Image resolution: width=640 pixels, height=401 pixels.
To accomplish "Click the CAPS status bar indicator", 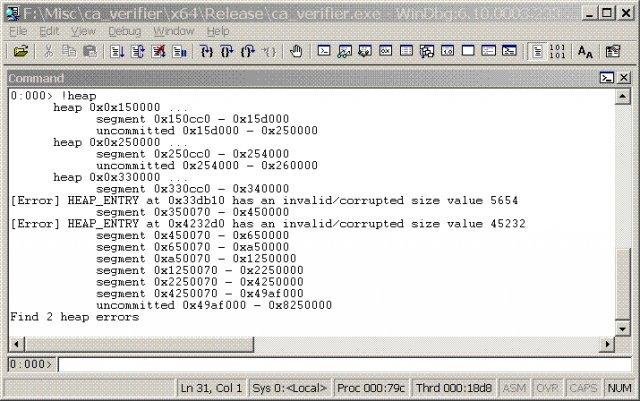I will point(583,388).
